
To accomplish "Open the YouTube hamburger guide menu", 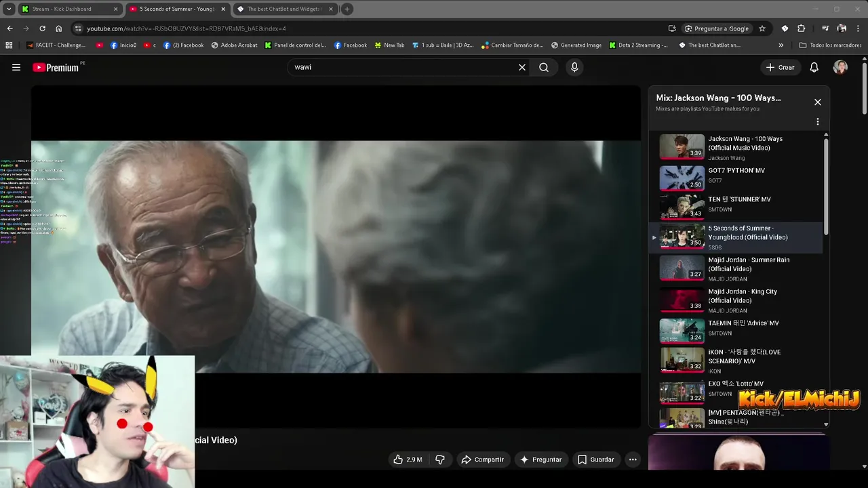I will [x=16, y=67].
